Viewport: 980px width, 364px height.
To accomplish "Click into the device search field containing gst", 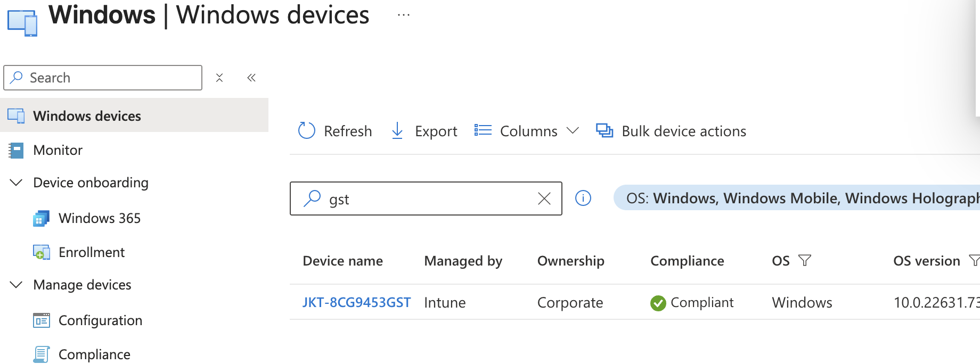I will pyautogui.click(x=426, y=198).
